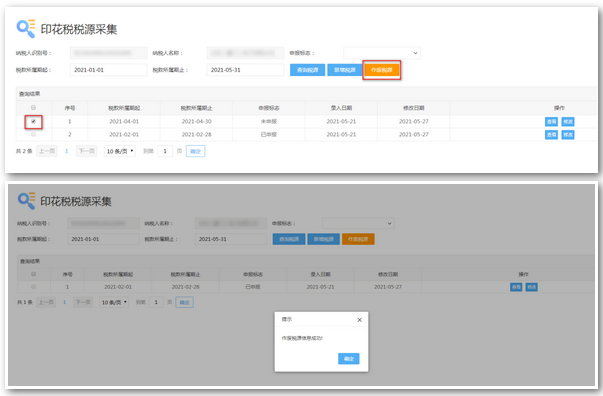
Task: Click the 2021-04-30 end date cell
Action: pyautogui.click(x=197, y=121)
